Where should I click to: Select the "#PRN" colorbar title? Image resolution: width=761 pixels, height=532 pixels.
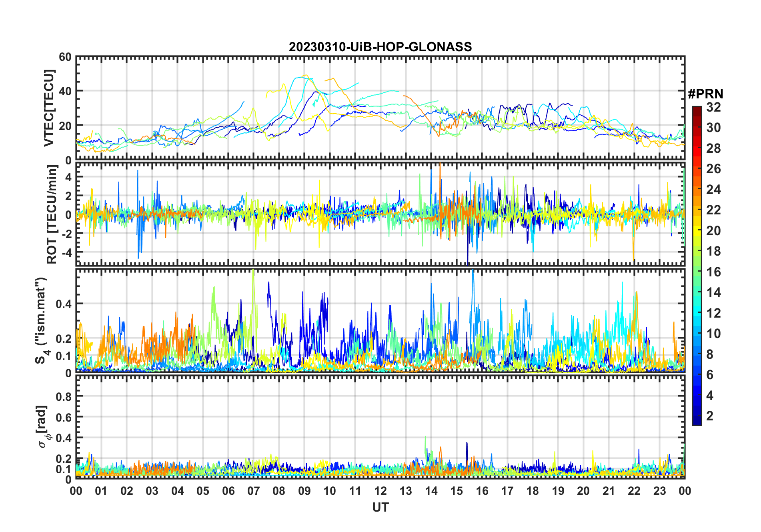(705, 94)
